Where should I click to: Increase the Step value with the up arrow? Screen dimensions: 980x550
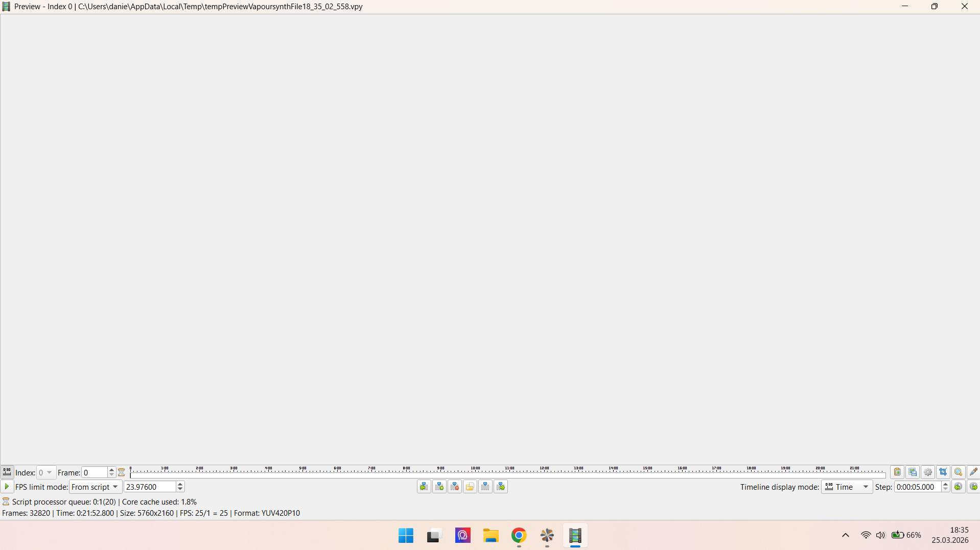[945, 484]
